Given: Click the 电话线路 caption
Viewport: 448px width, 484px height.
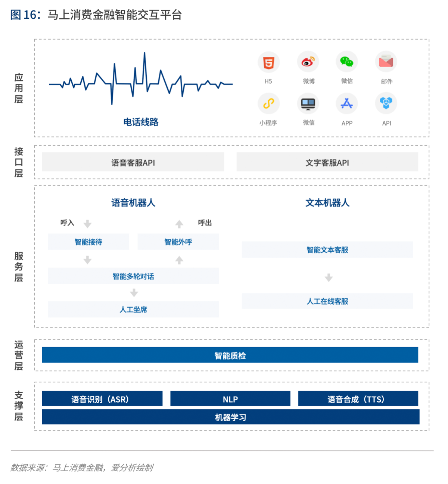Looking at the screenshot, I should click(141, 122).
